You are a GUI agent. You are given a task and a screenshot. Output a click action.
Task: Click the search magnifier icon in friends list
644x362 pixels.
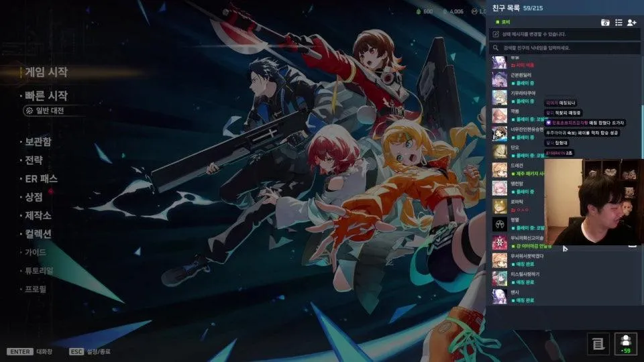496,48
